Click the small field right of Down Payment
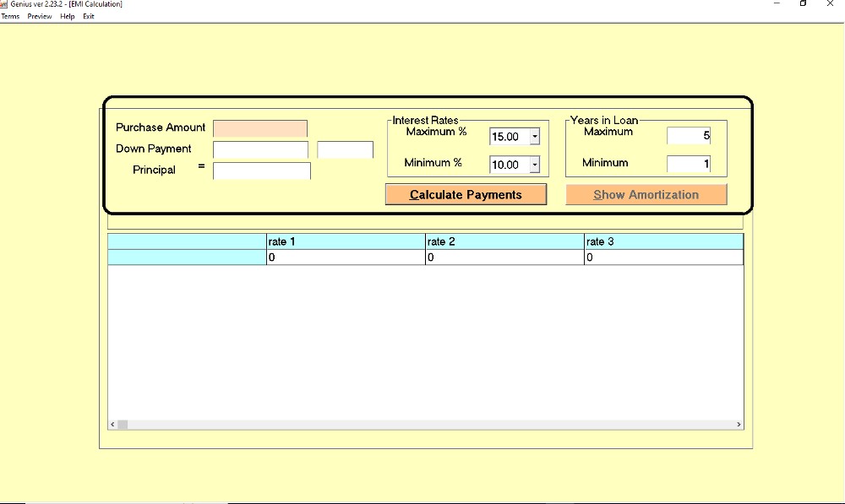 pos(345,150)
